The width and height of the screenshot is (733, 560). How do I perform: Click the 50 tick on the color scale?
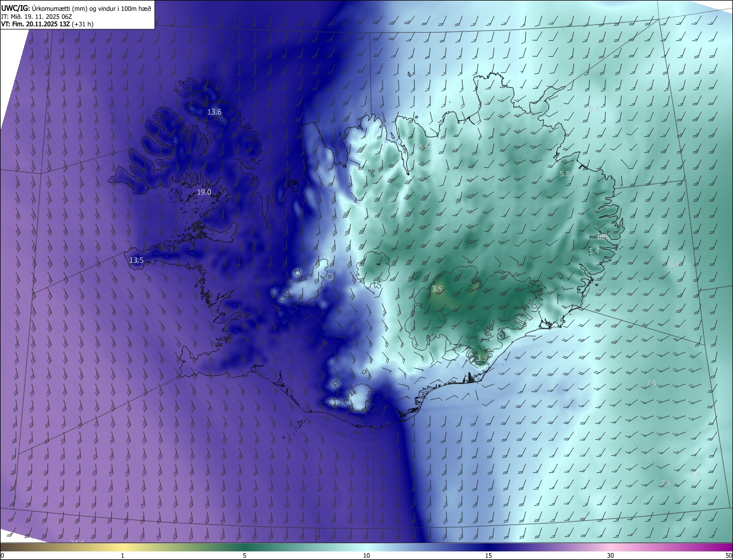click(x=728, y=555)
